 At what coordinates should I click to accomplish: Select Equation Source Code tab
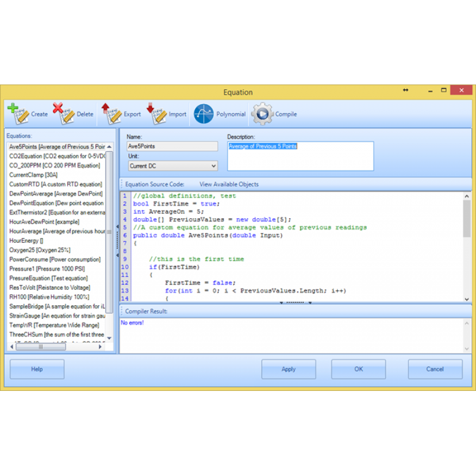(x=155, y=184)
